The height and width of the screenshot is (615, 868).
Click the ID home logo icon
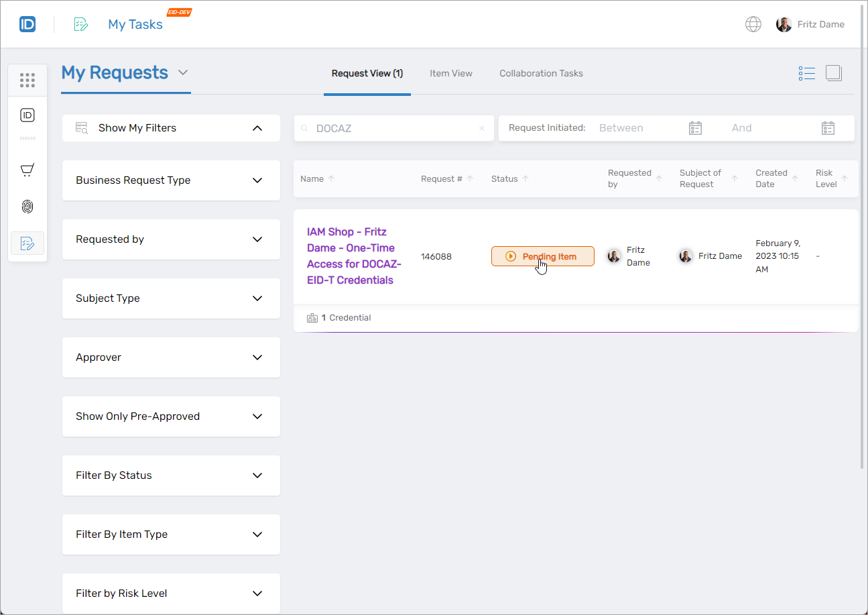27,24
